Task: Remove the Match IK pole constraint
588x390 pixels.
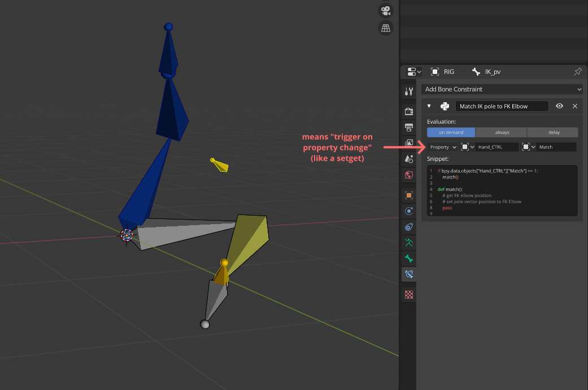Action: click(x=575, y=107)
